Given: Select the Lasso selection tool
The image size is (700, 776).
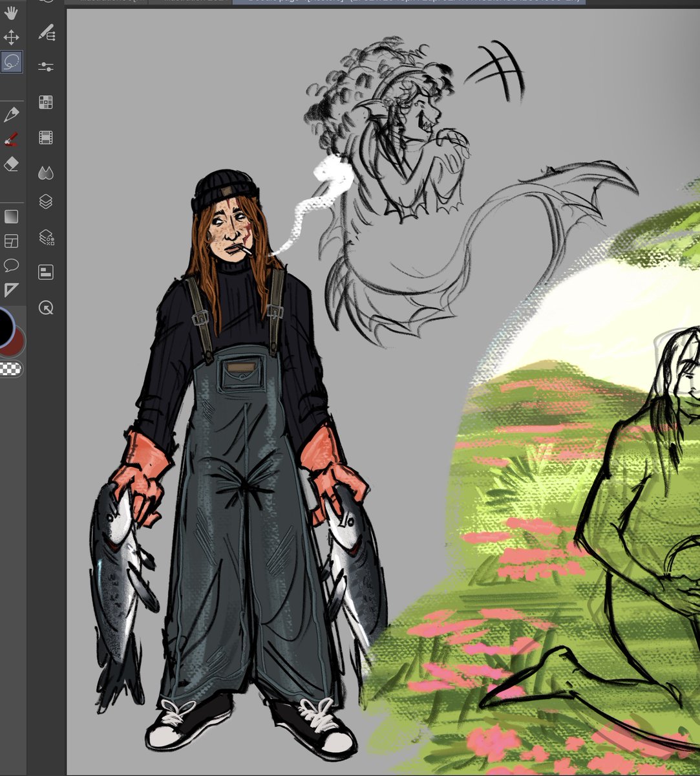Looking at the screenshot, I should click(x=12, y=61).
